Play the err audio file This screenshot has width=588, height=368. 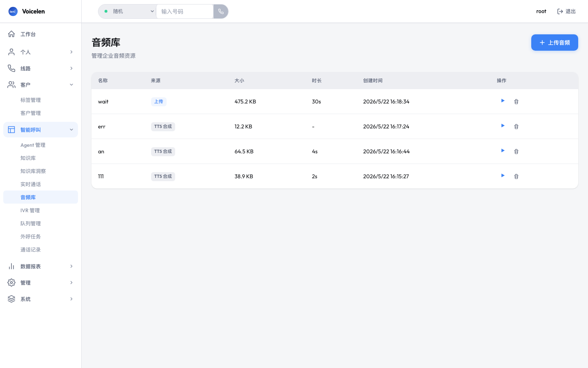click(x=503, y=126)
